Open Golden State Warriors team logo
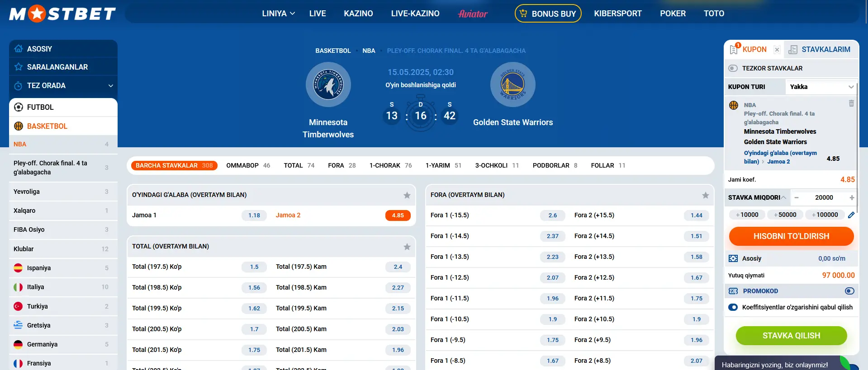The image size is (868, 370). pyautogui.click(x=513, y=84)
